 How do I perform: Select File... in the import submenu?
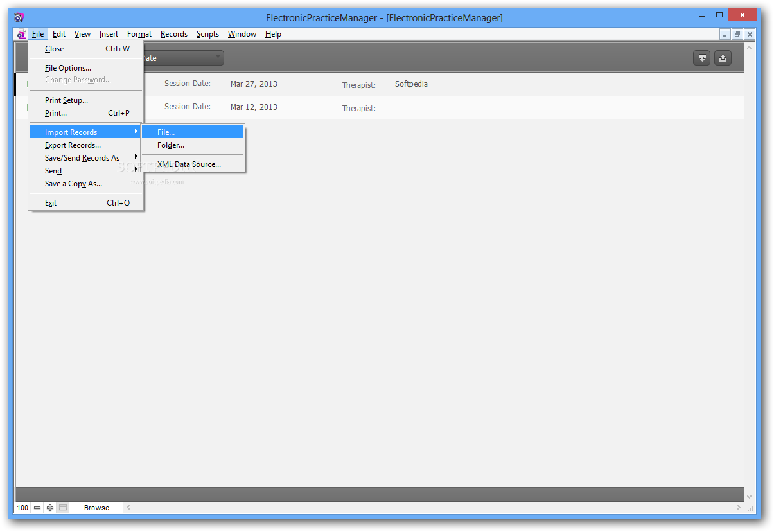(193, 132)
